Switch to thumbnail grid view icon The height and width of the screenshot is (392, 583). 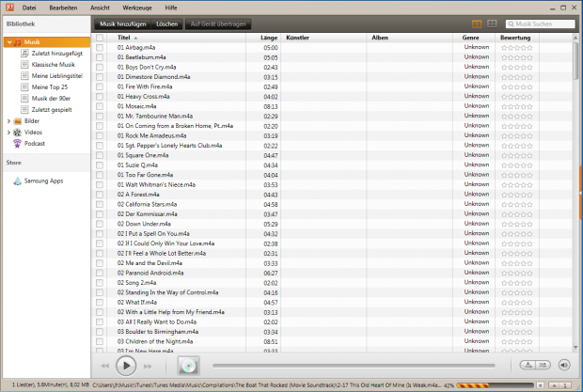492,24
